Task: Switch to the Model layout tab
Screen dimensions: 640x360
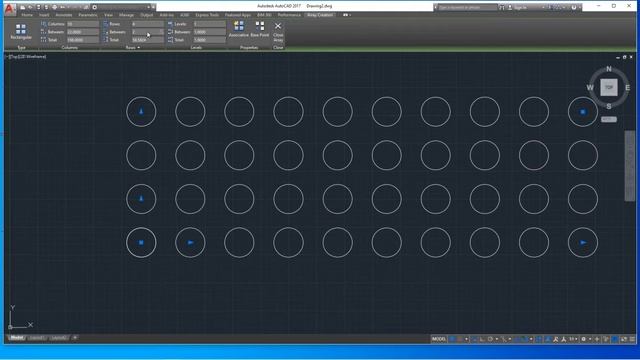Action: click(x=16, y=338)
